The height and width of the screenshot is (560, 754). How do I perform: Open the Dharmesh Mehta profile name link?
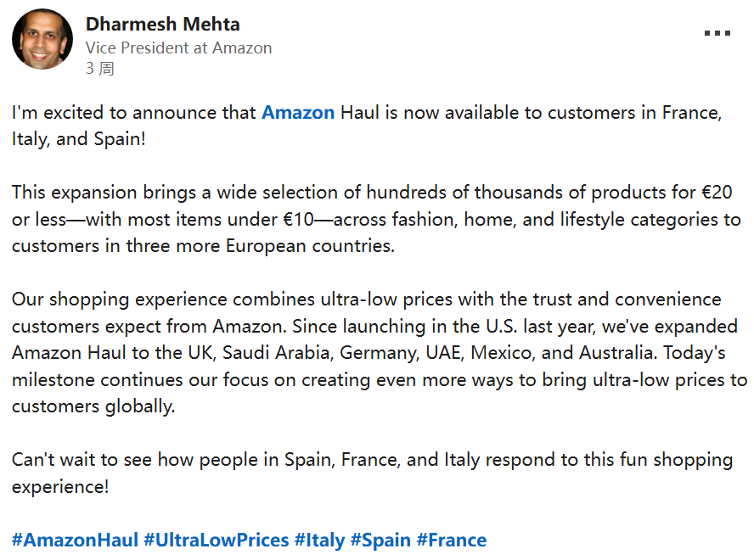tap(161, 24)
